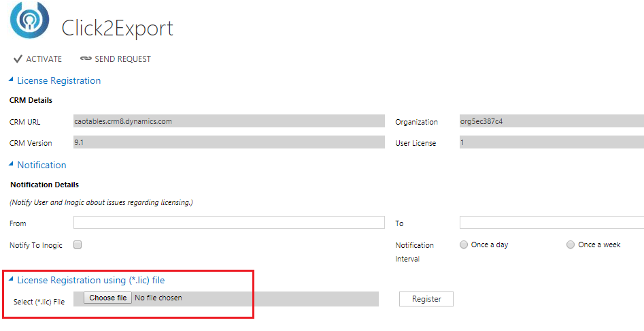Click the 'Organization' label

[416, 122]
